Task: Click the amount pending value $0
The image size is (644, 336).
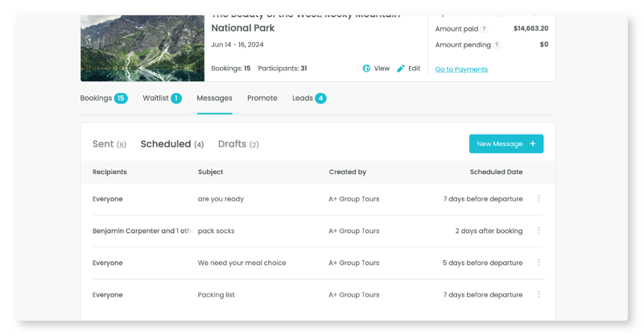Action: pos(544,44)
